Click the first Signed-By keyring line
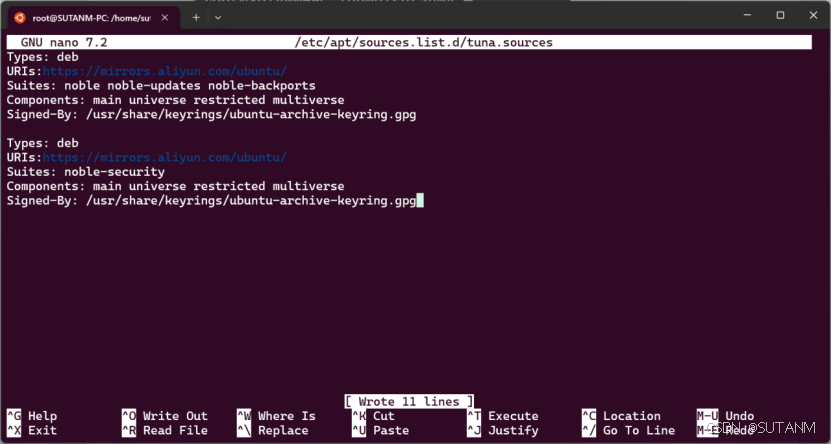The image size is (831, 444). pyautogui.click(x=211, y=114)
